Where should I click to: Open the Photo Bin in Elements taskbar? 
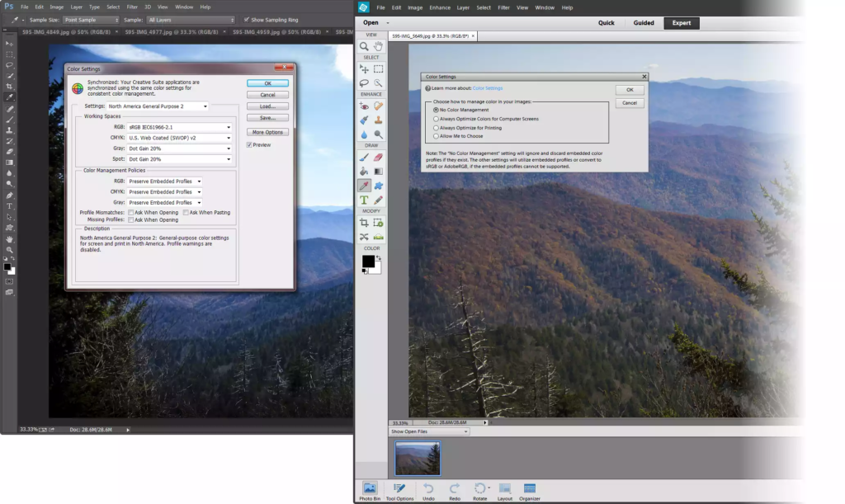point(370,491)
